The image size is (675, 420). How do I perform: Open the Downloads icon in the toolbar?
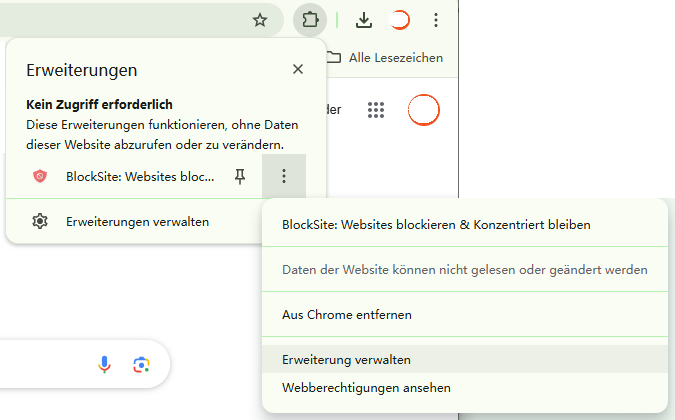pos(364,20)
